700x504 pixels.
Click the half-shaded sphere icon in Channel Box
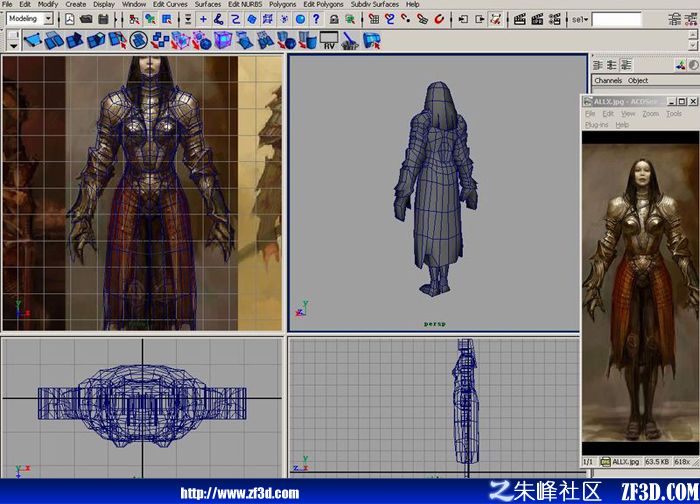693,65
